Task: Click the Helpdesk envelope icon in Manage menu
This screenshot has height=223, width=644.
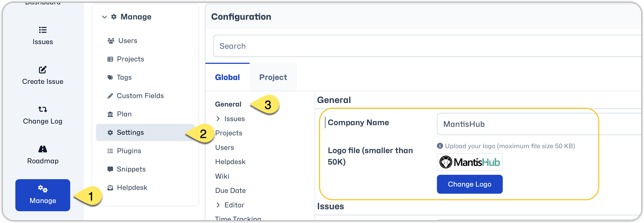Action: tap(110, 188)
